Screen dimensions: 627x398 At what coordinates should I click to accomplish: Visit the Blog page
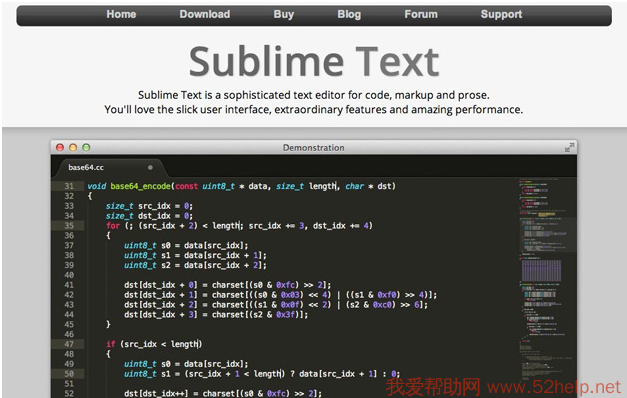coord(349,14)
